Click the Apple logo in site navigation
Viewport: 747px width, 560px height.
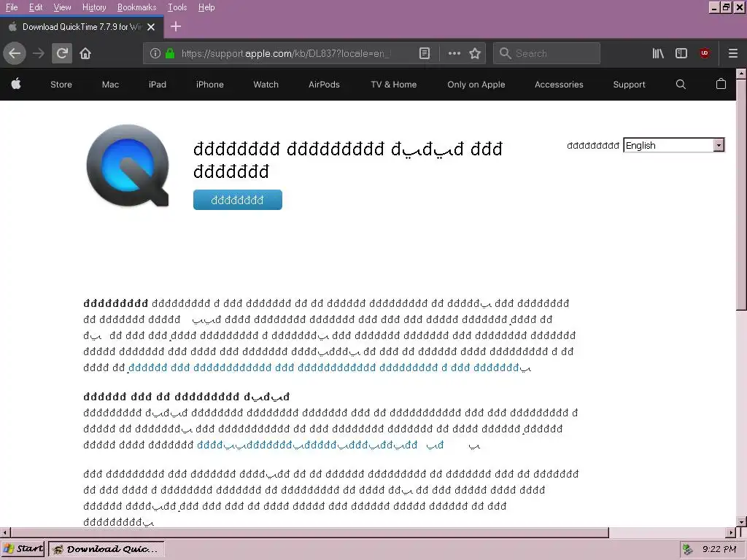[x=16, y=85]
